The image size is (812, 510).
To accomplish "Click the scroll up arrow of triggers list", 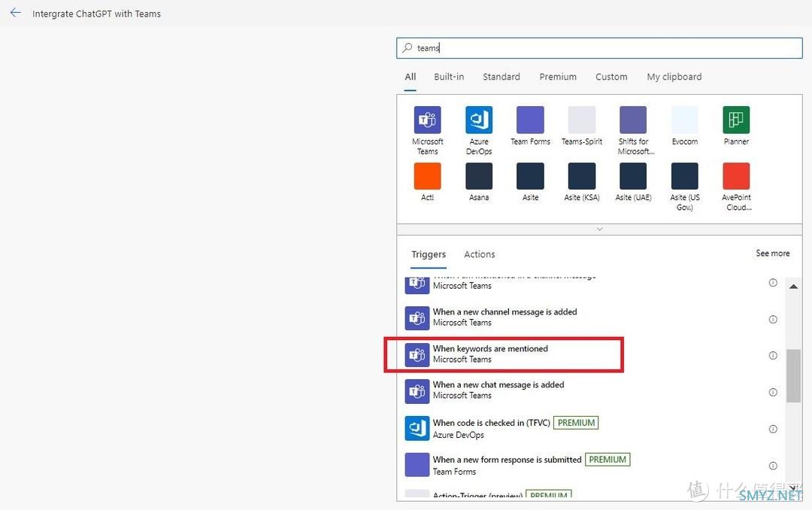I will pos(793,287).
